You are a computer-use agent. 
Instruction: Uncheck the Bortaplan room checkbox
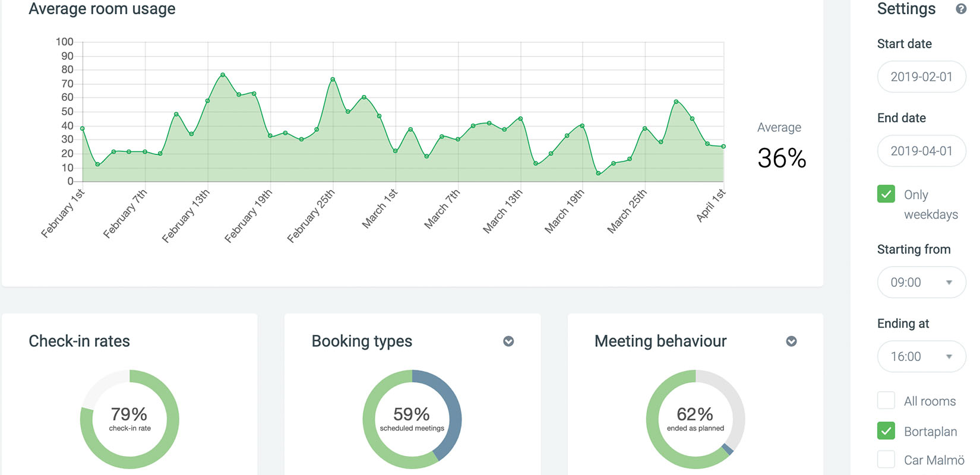[886, 431]
